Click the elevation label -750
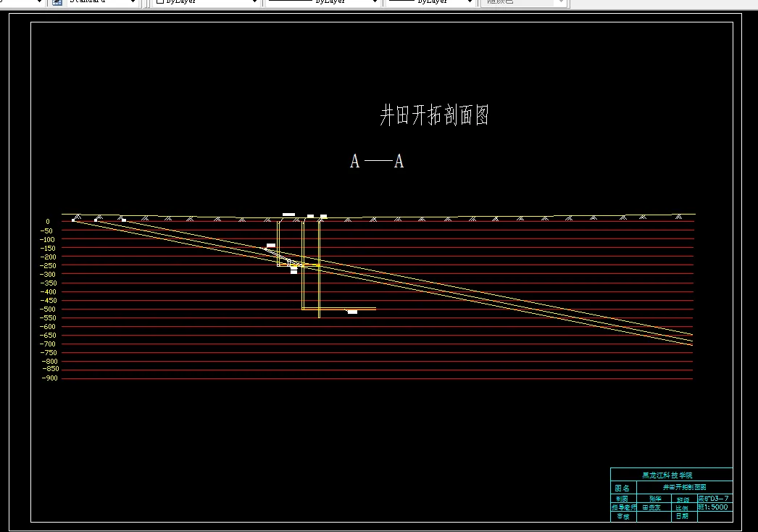The height and width of the screenshot is (532, 758). click(x=49, y=352)
